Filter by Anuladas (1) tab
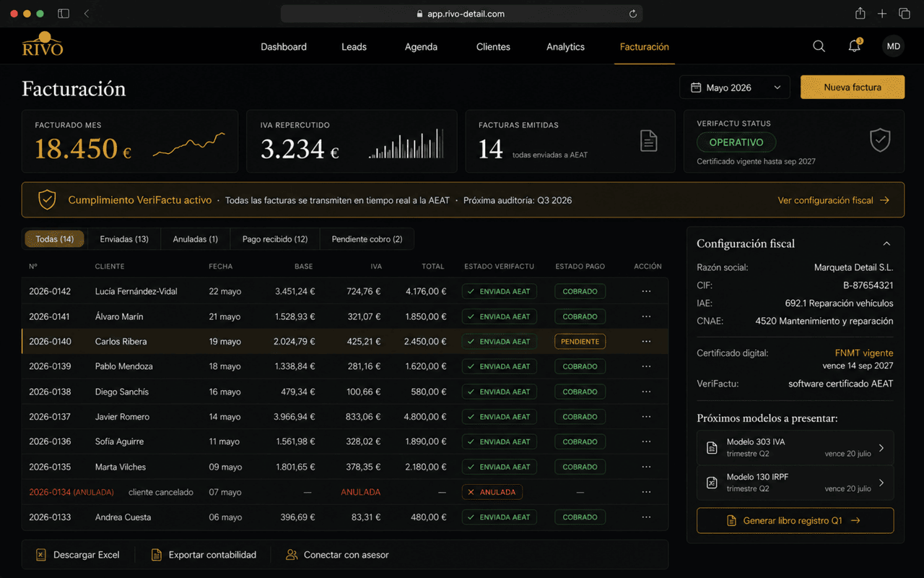Screen dimensions: 924x578 [195, 239]
